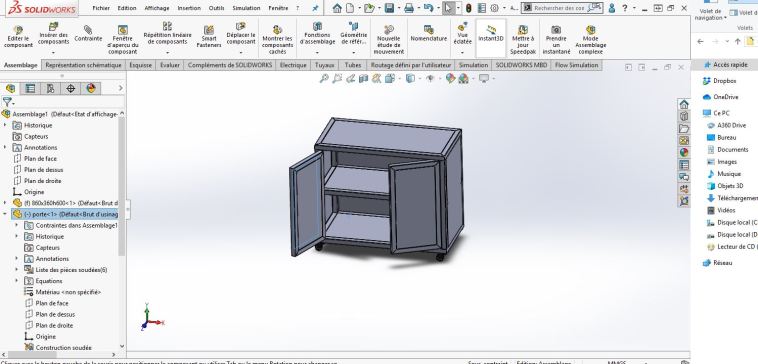
Task: Launch Smart Fasteners tool
Action: (x=209, y=37)
